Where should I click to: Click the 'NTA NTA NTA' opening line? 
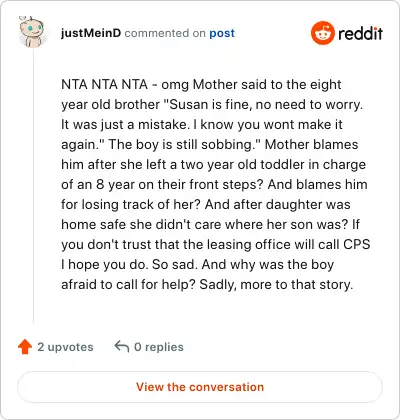(201, 84)
